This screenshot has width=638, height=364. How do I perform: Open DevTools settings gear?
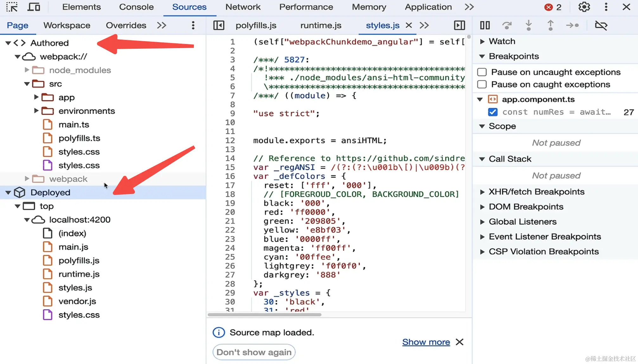(x=584, y=7)
